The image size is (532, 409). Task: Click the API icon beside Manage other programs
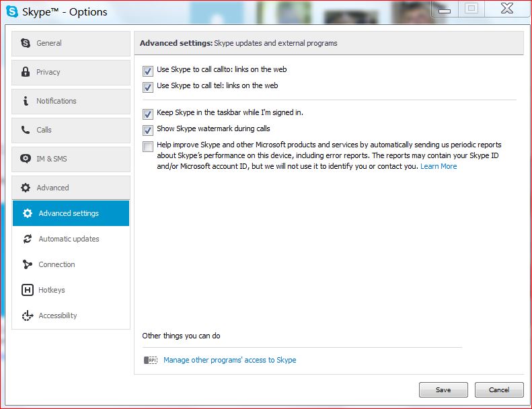point(151,360)
